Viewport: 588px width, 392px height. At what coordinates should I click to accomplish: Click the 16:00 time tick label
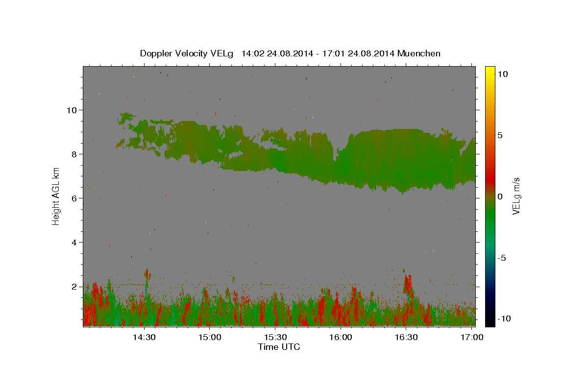(x=341, y=338)
